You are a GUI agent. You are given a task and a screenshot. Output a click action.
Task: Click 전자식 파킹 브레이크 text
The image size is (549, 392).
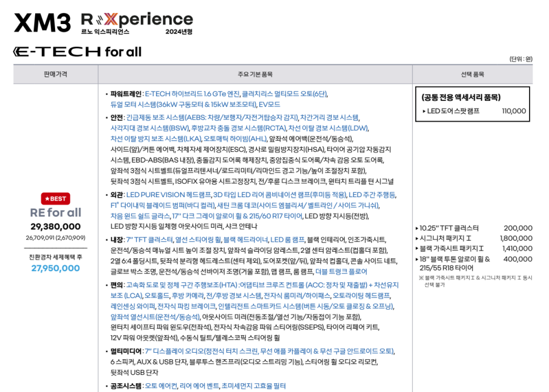click(x=187, y=306)
